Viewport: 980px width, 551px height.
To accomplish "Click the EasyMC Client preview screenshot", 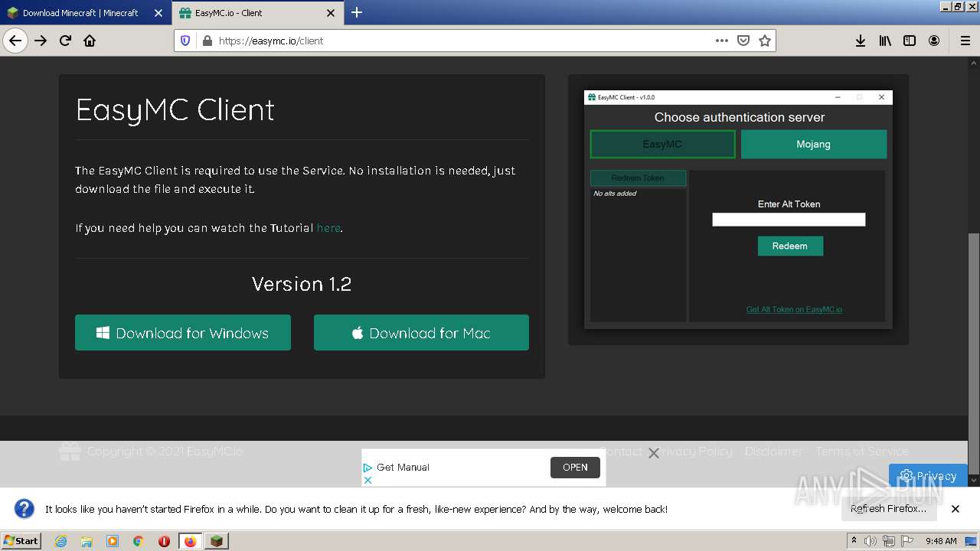I will (x=738, y=210).
